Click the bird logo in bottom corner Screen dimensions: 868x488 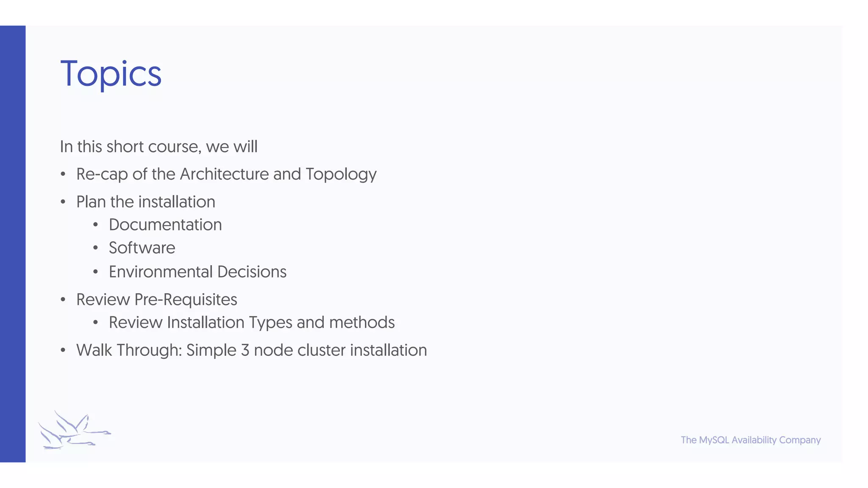point(75,430)
